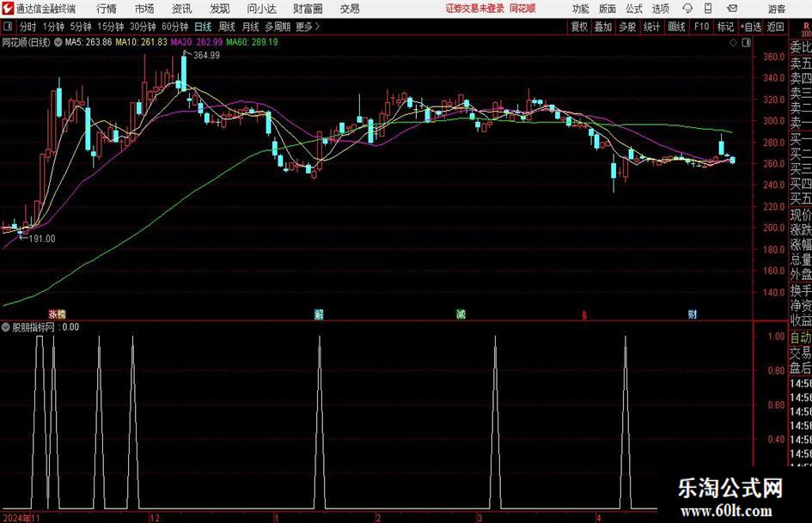Click the 191.00 low price label
812x523 pixels.
42,239
